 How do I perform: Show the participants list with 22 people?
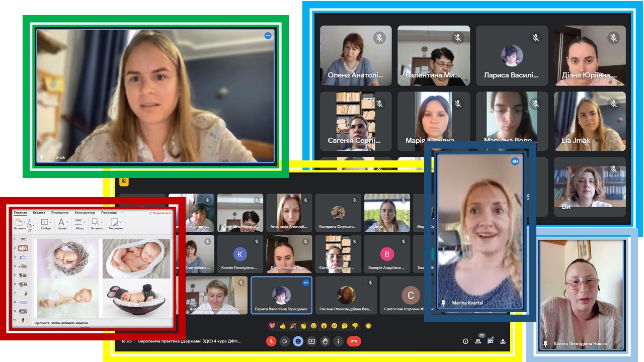(478, 341)
